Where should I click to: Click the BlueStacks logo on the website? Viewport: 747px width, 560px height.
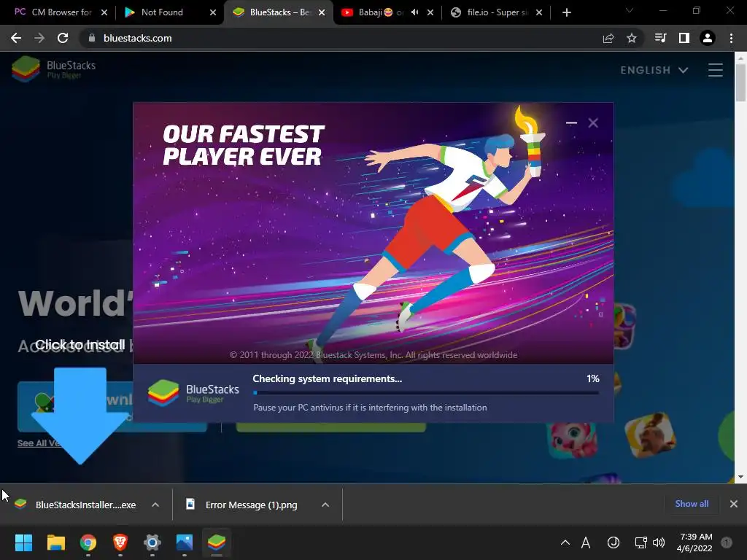(x=53, y=69)
